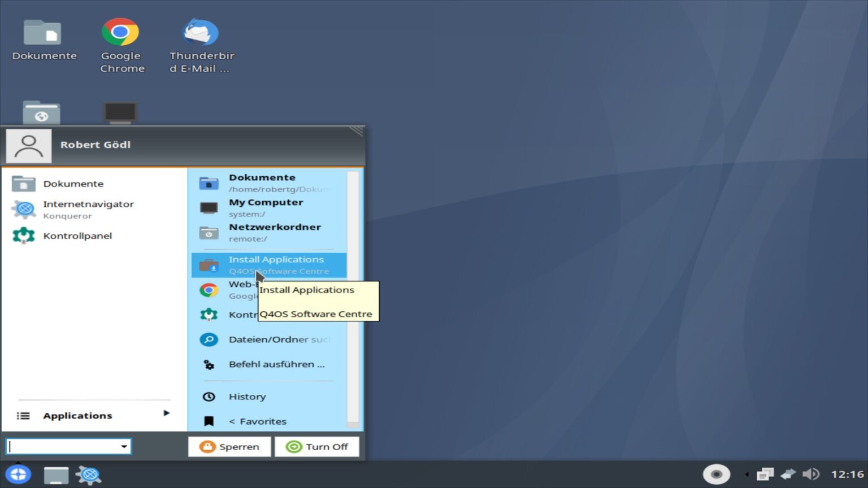Image resolution: width=868 pixels, height=488 pixels.
Task: Open the Dokumente desktop folder
Action: (x=42, y=33)
